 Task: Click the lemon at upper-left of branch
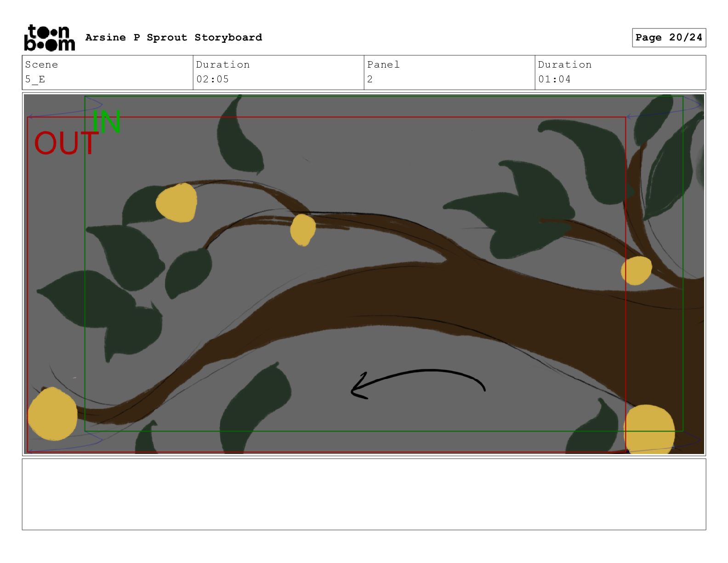tap(177, 203)
